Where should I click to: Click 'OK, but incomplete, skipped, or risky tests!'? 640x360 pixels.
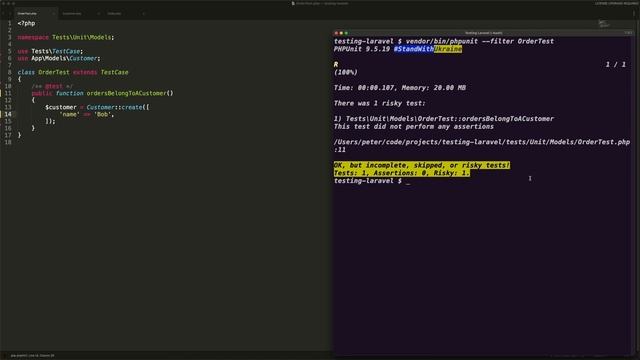(x=422, y=165)
